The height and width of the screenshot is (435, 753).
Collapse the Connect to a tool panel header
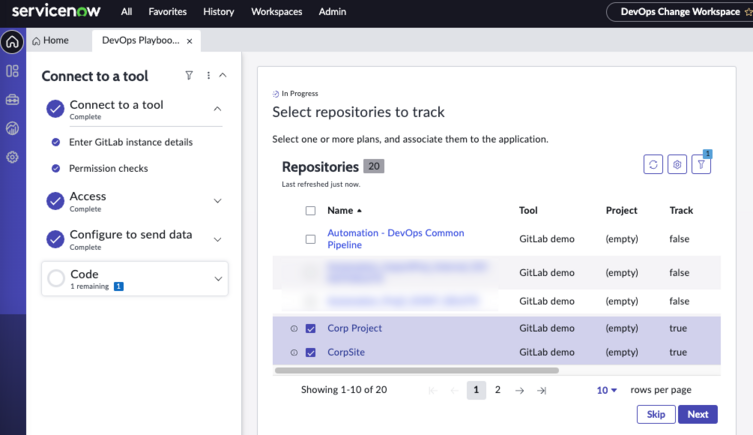coord(223,75)
